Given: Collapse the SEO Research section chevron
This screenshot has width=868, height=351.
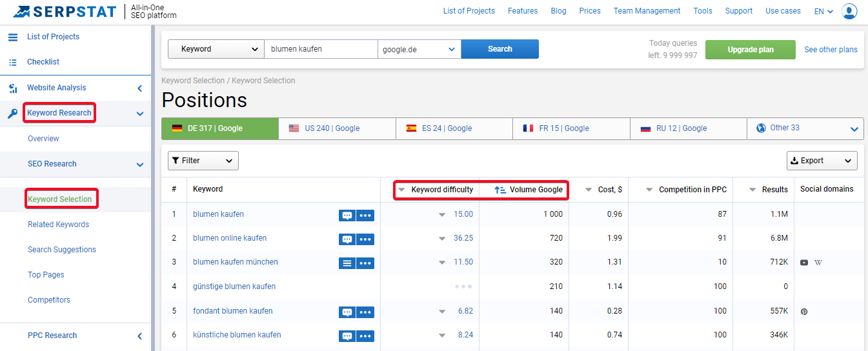Looking at the screenshot, I should 140,165.
